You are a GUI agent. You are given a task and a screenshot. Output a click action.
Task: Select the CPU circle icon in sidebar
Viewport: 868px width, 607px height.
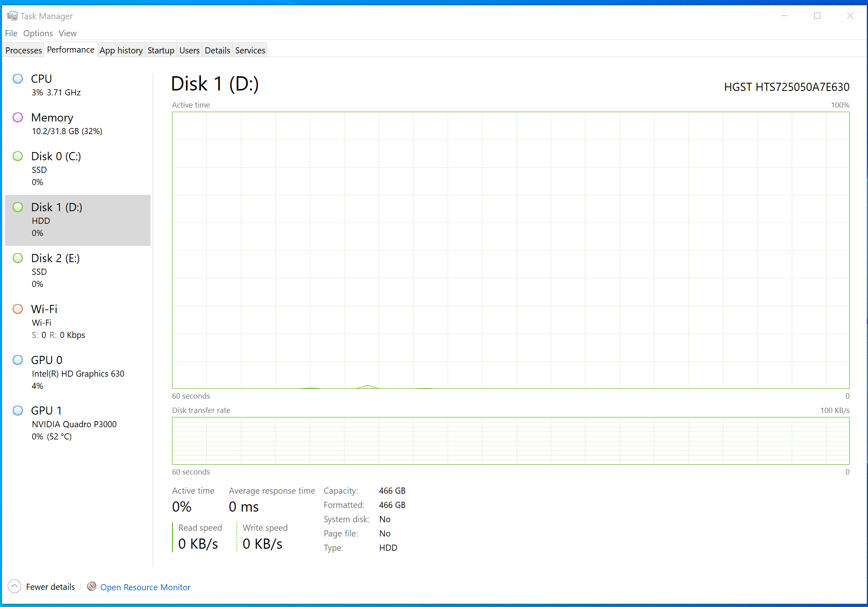(18, 79)
